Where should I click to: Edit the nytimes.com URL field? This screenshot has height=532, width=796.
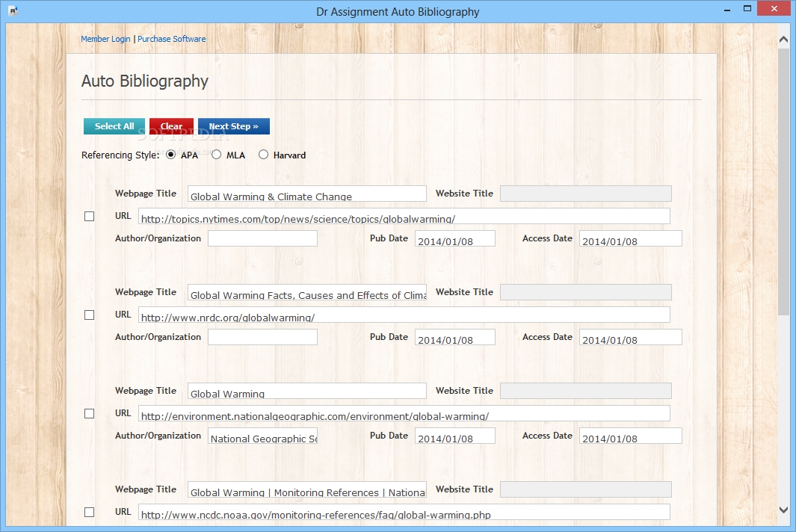[x=404, y=216]
